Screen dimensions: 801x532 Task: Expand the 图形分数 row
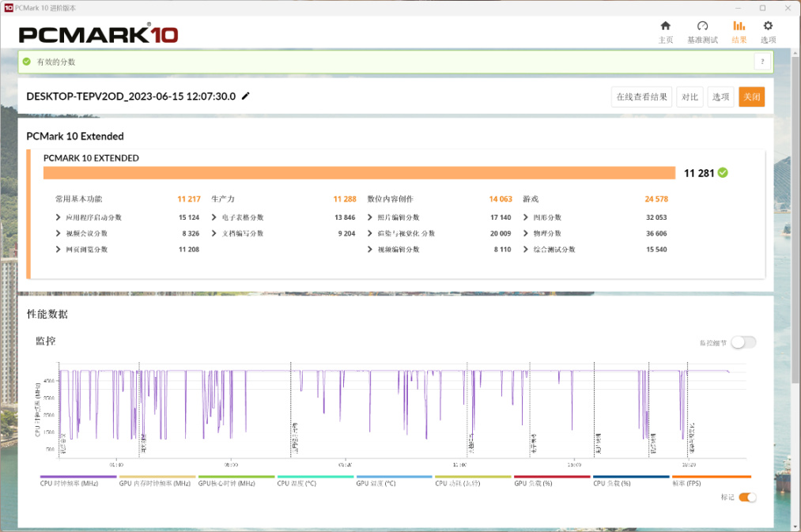[525, 217]
